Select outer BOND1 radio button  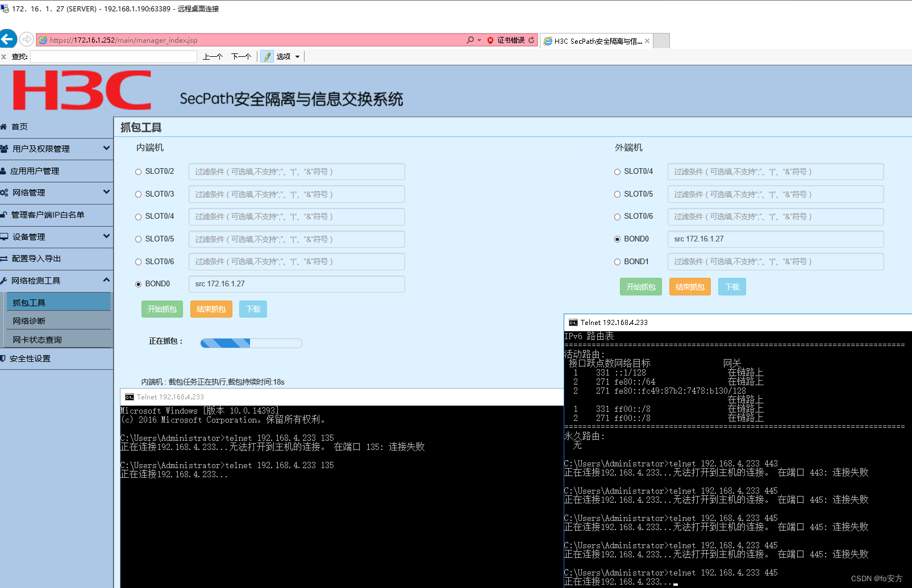click(617, 262)
